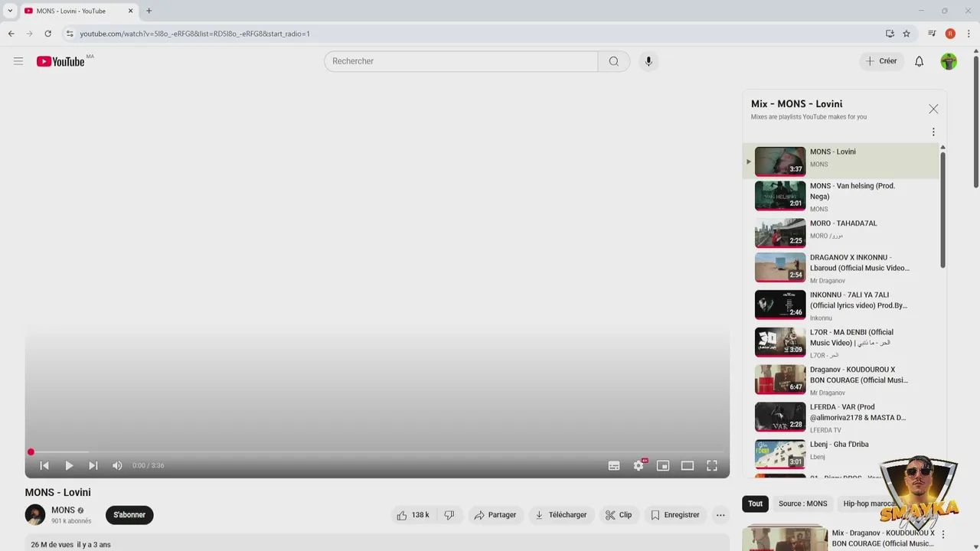The height and width of the screenshot is (551, 980).
Task: Click the search magnifier button
Action: [x=614, y=61]
